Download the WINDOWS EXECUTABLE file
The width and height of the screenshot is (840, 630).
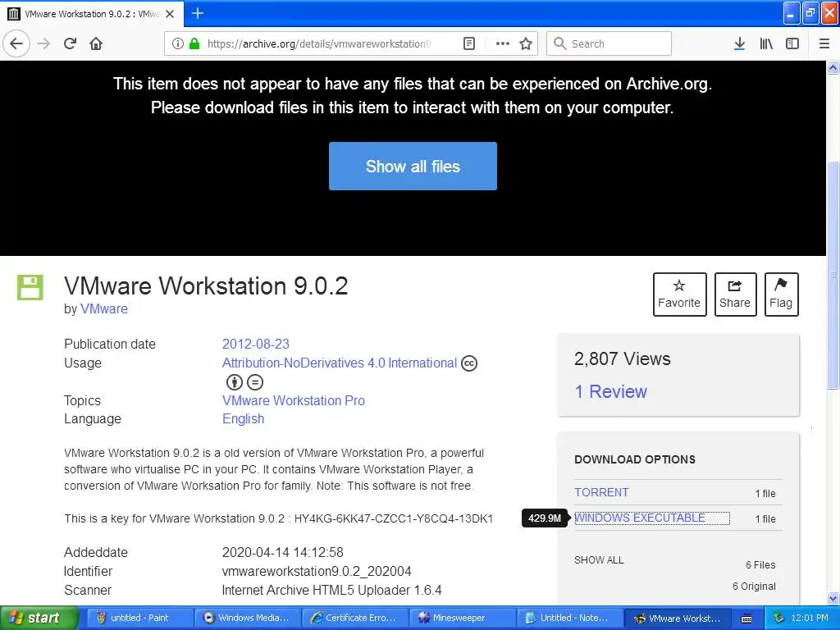point(640,518)
